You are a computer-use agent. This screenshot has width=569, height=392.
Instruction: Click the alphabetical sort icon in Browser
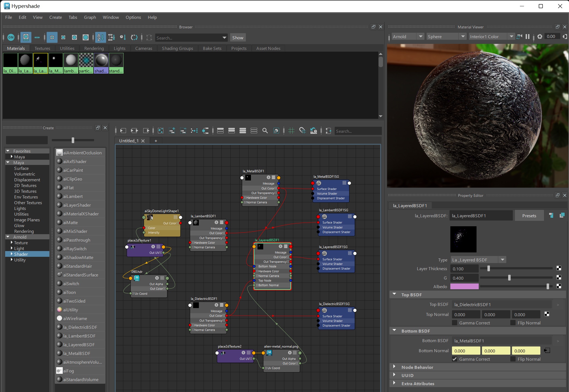pyautogui.click(x=100, y=37)
